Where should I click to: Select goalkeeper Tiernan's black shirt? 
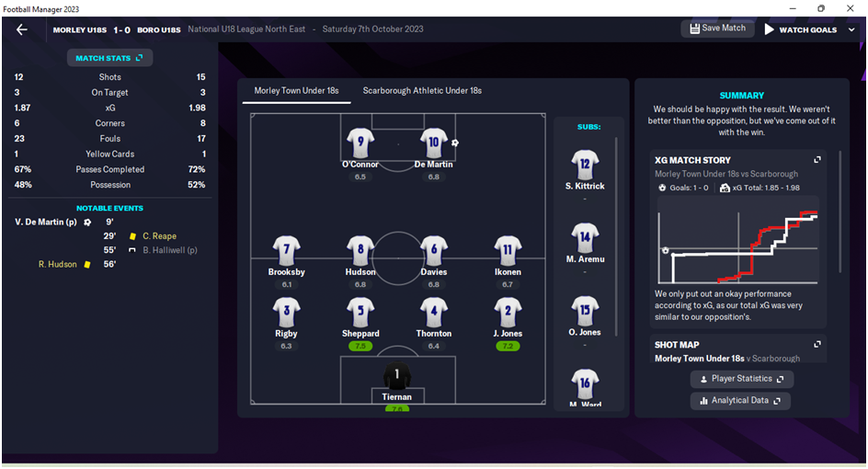pos(397,375)
